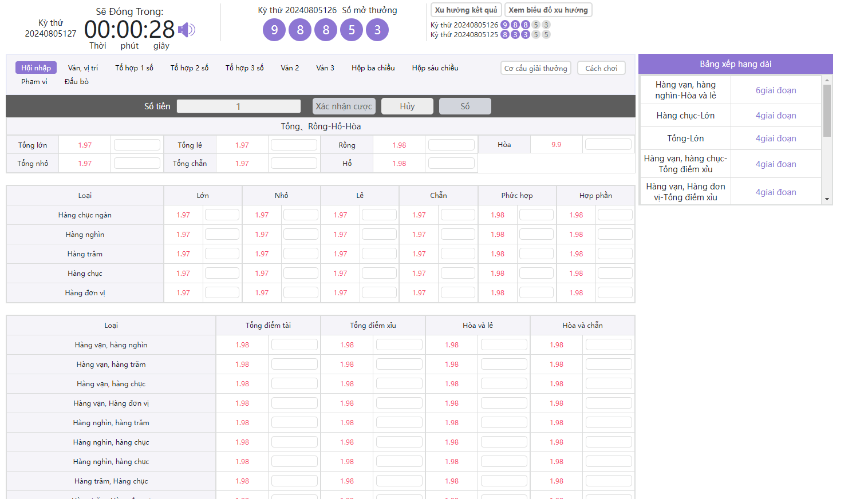Click Hàng nghìn Nhỏ input field

[301, 234]
